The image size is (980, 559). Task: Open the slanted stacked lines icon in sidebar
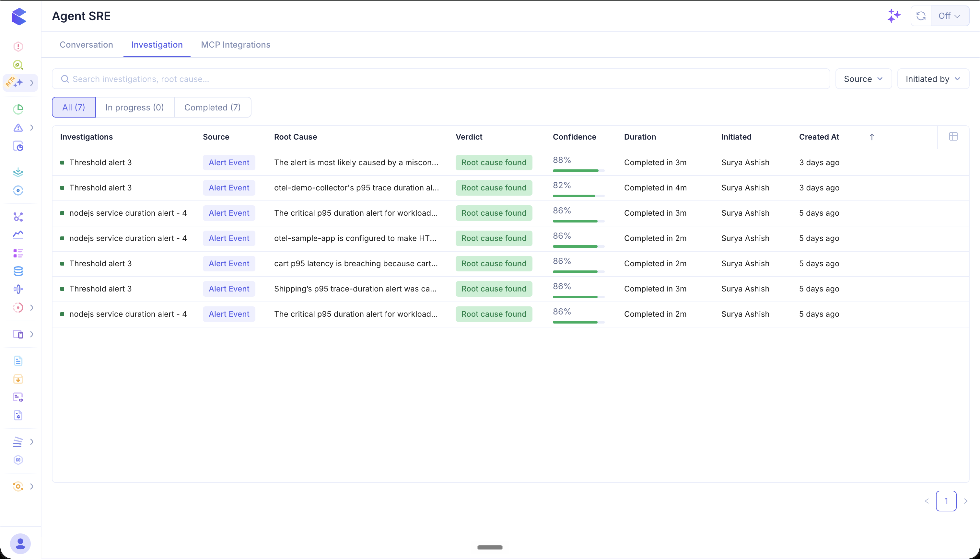18,442
